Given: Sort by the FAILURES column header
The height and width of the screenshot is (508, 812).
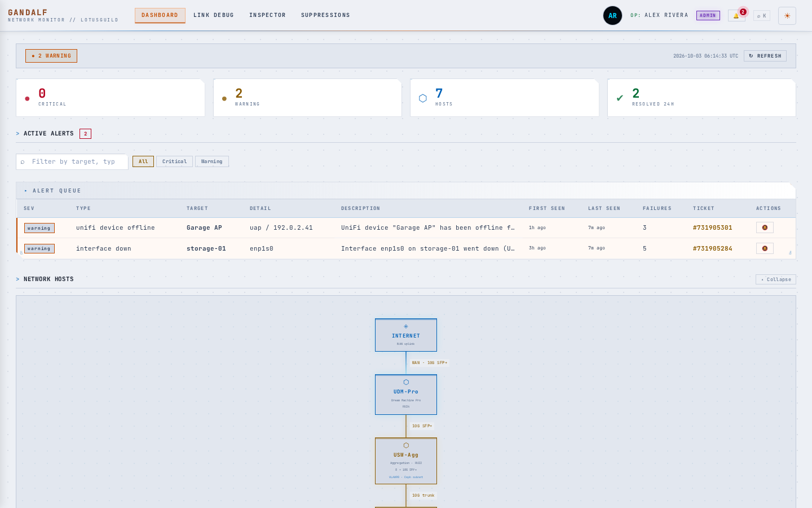Looking at the screenshot, I should (657, 208).
